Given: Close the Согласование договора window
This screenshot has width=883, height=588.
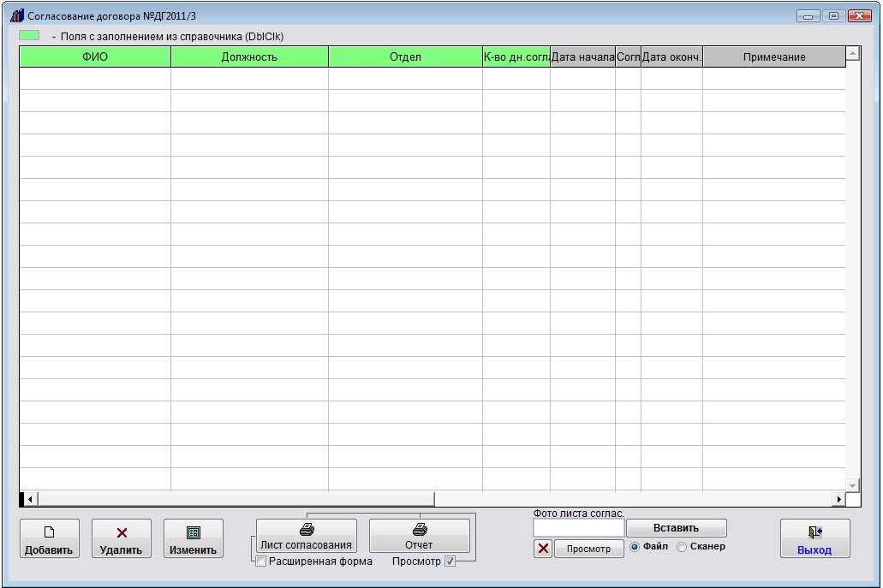Looking at the screenshot, I should point(859,16).
